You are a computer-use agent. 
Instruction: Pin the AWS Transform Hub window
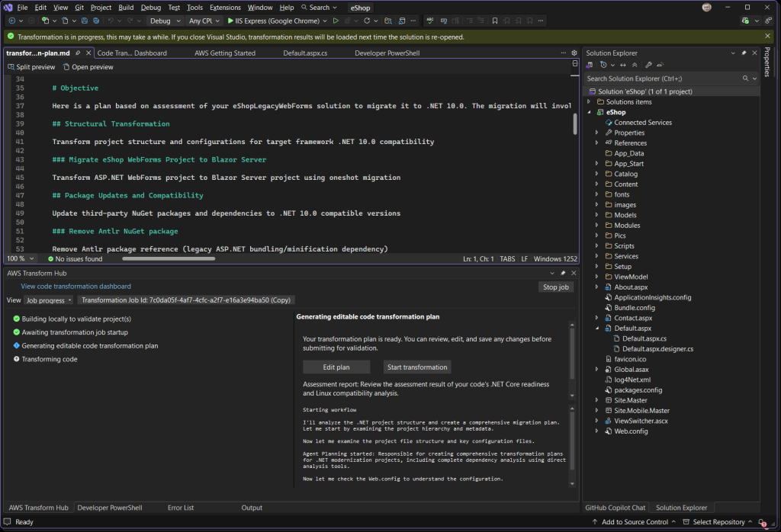coord(563,273)
